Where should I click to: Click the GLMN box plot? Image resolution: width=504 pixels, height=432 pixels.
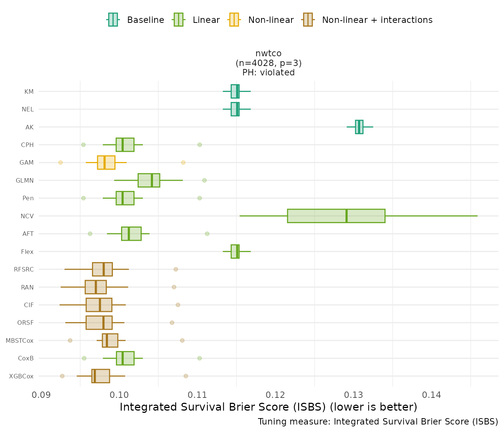pos(149,180)
